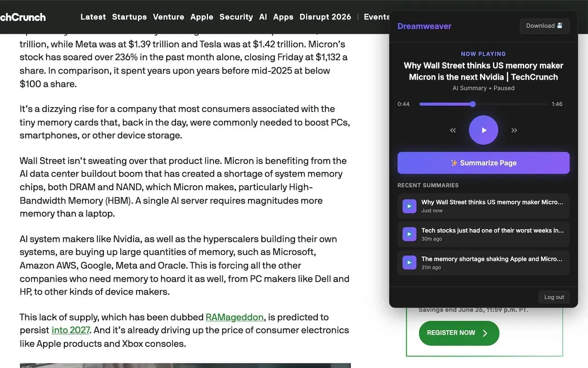
Task: Open the Latest nav item
Action: [93, 17]
